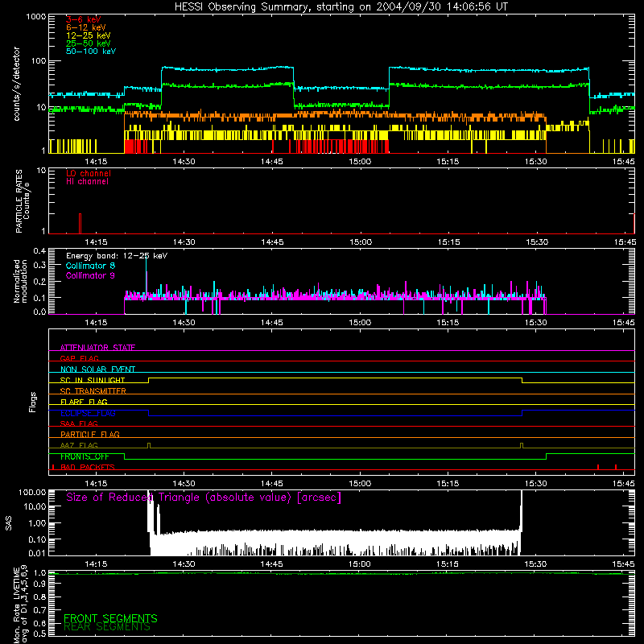Click the vertical "Flags" axis label
644x644 pixels.
32,402
